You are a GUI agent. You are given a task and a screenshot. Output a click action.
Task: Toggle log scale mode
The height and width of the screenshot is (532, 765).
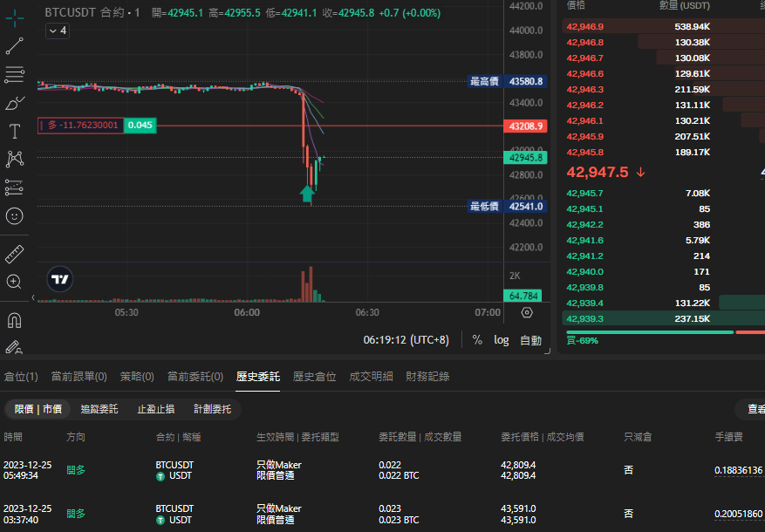point(502,340)
